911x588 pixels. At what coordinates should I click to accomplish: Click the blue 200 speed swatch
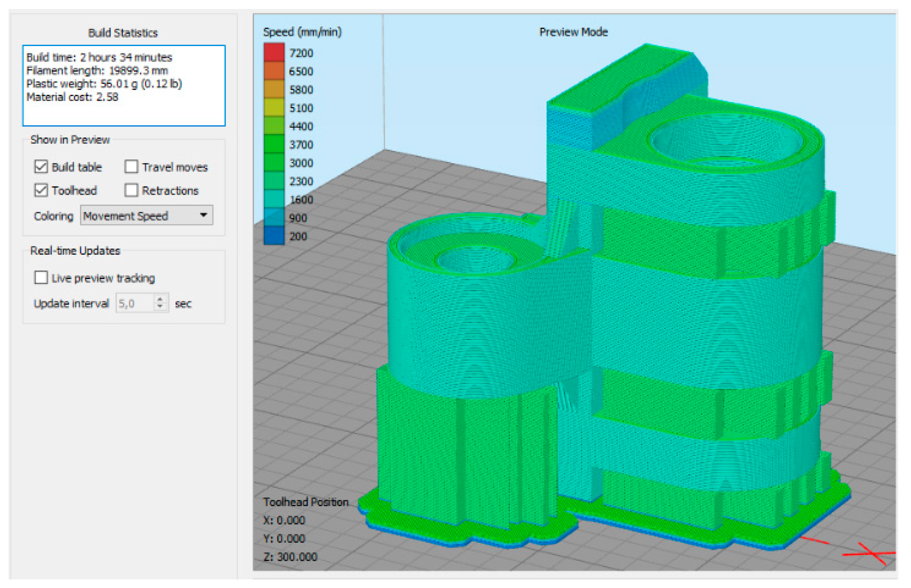274,236
